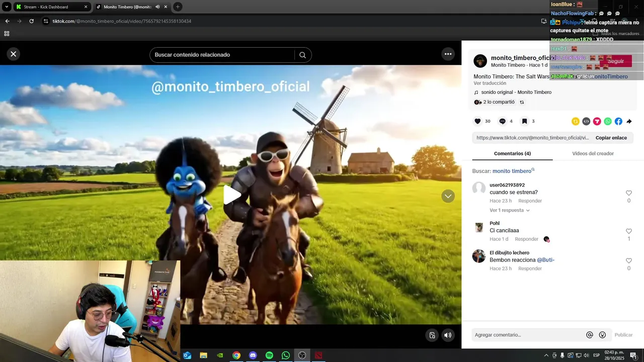Like user062193892's comment heart

[628, 193]
